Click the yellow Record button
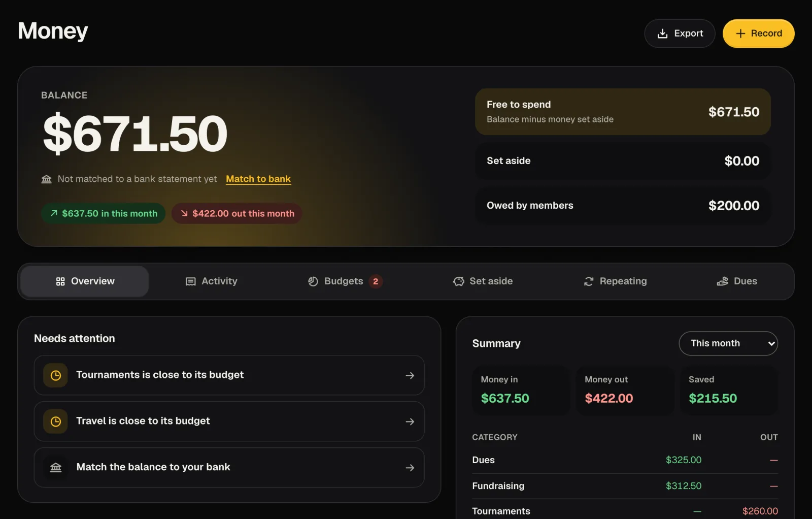 [759, 34]
